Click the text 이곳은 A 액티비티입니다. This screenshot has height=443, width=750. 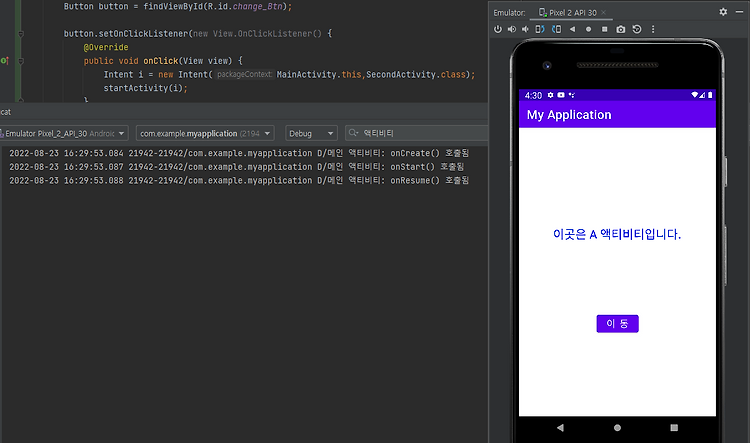[617, 234]
